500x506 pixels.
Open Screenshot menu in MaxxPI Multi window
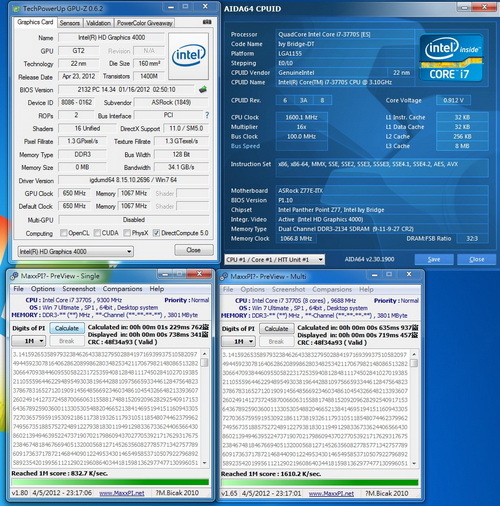288,289
